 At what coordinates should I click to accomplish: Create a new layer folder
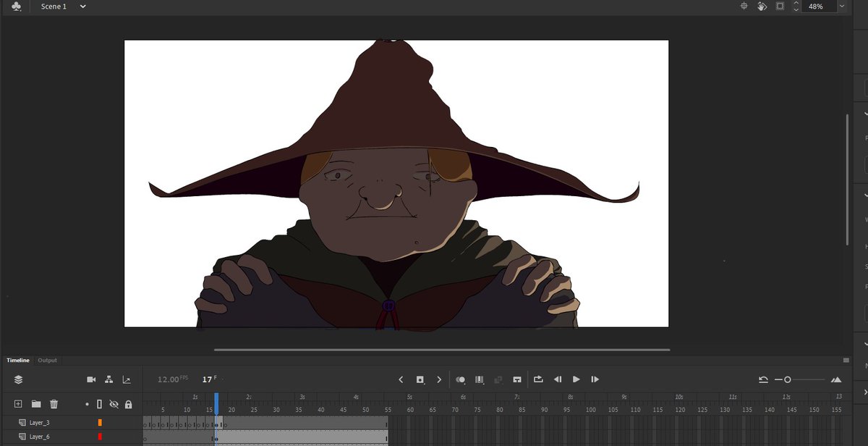point(36,404)
